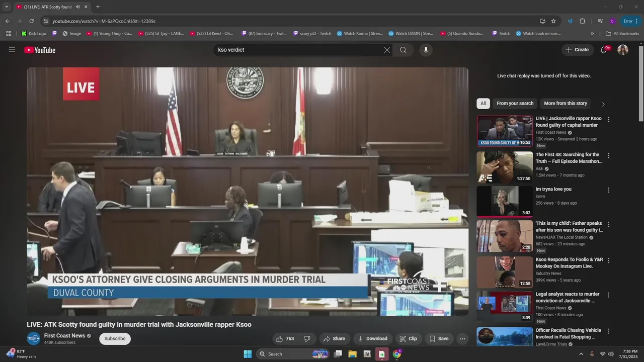644x362 pixels.
Task: Open the Create menu
Action: tap(577, 50)
